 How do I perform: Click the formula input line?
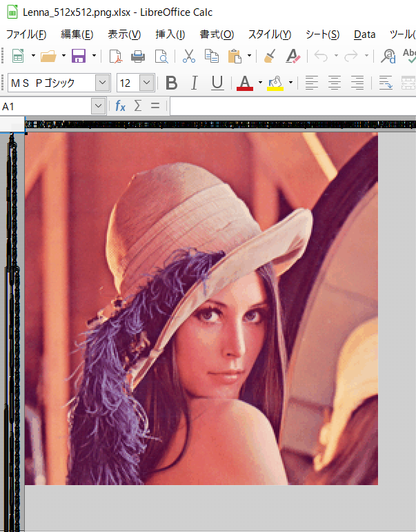click(x=293, y=107)
